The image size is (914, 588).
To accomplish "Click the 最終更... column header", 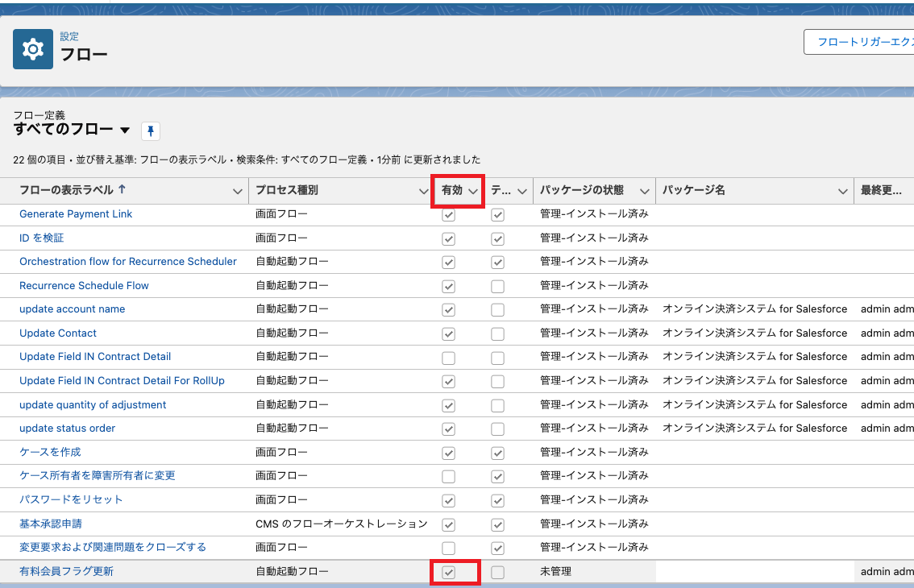I will click(x=881, y=190).
